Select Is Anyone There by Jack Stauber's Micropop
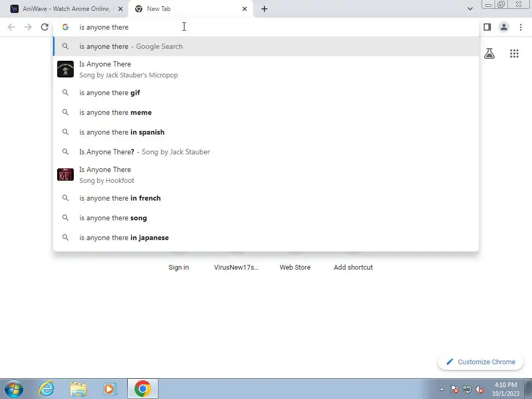532x399 pixels. click(266, 69)
